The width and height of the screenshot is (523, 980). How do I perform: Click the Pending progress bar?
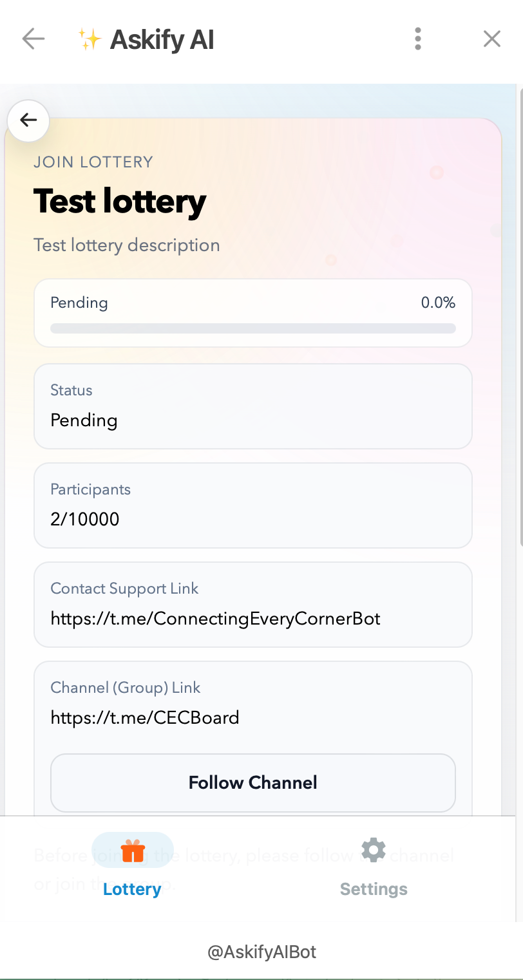(252, 328)
